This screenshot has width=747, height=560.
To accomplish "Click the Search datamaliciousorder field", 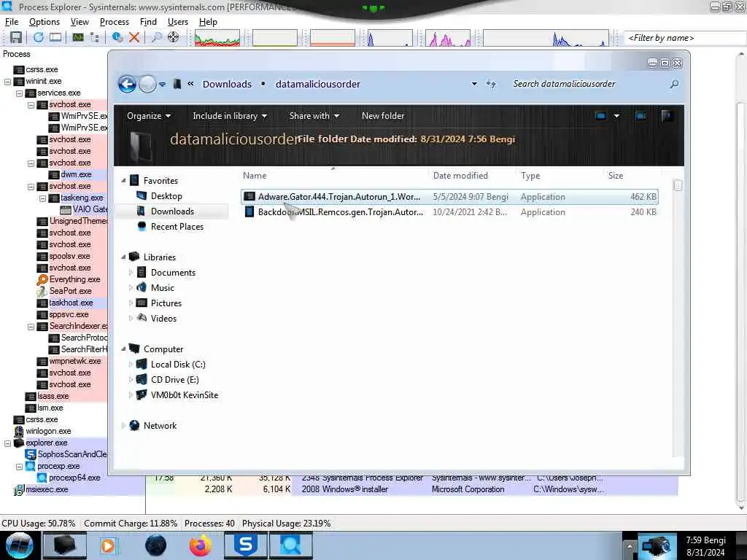I will pyautogui.click(x=589, y=84).
